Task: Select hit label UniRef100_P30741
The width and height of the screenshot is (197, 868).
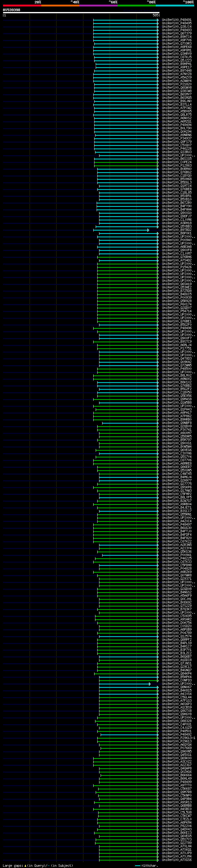Action: click(177, 430)
